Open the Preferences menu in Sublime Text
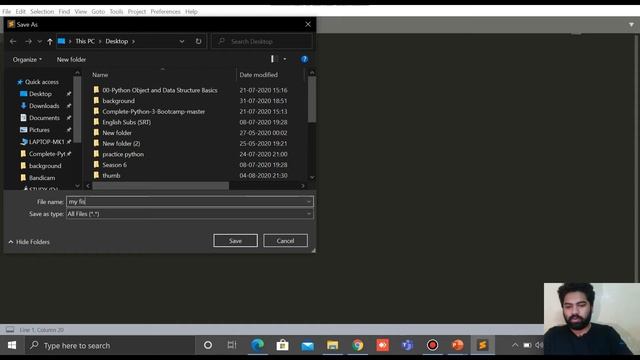The image size is (640, 360). tap(165, 11)
